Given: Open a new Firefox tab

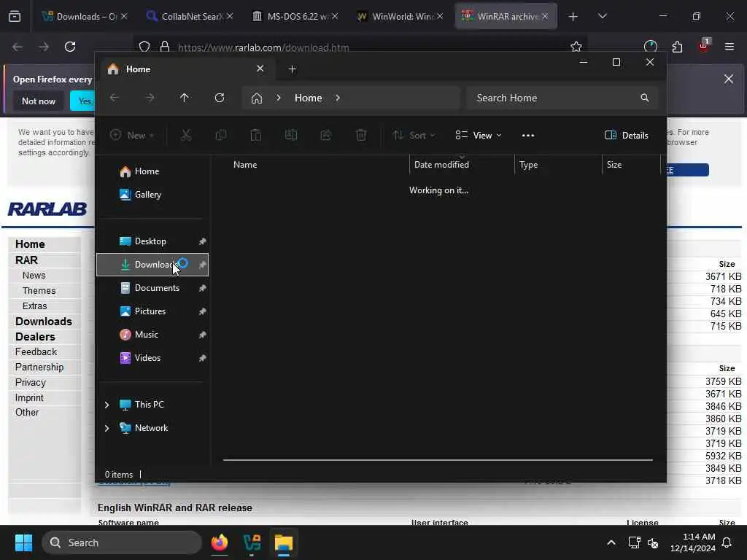Looking at the screenshot, I should [x=573, y=17].
